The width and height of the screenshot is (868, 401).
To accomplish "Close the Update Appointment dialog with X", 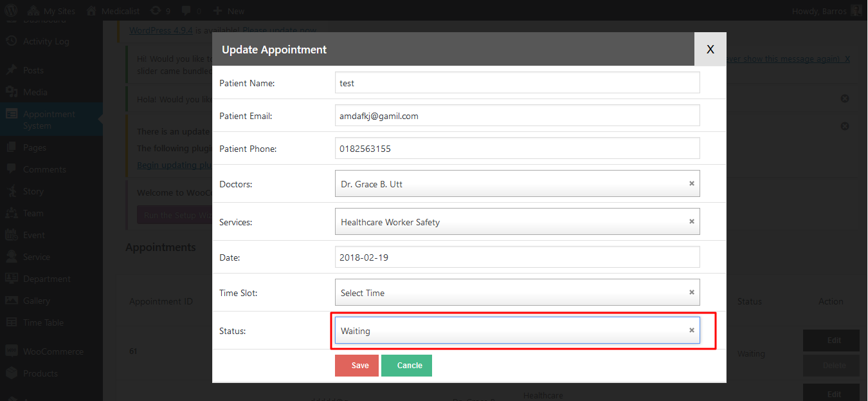I will (x=710, y=49).
